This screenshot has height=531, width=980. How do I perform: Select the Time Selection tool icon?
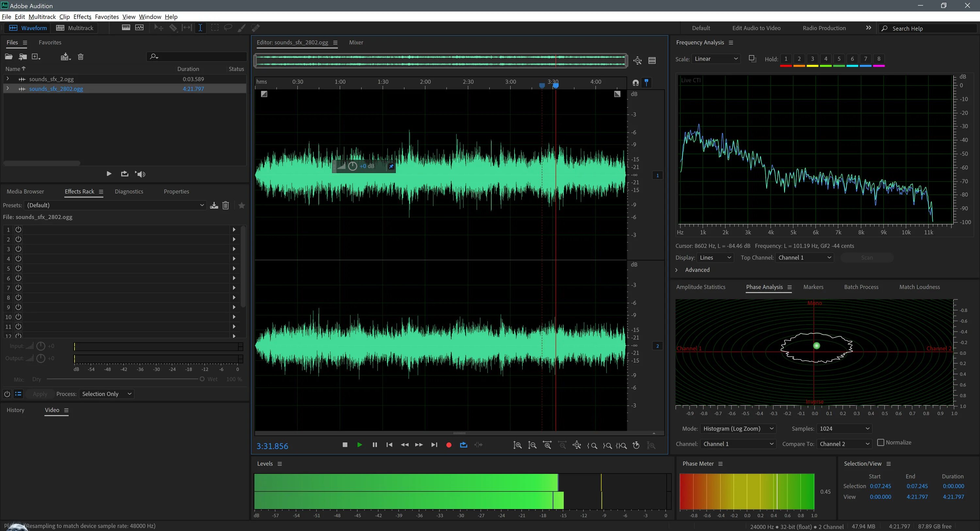[x=200, y=27]
